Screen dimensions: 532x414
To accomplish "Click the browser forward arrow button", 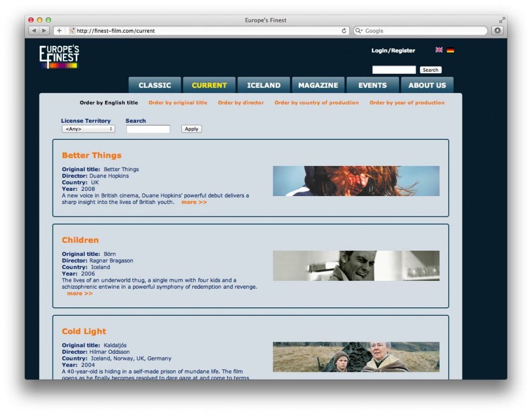I will [x=44, y=31].
